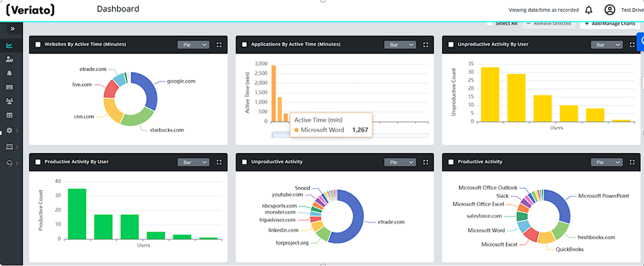Open chart type dropdown for Applications By Active Time

pyautogui.click(x=400, y=45)
